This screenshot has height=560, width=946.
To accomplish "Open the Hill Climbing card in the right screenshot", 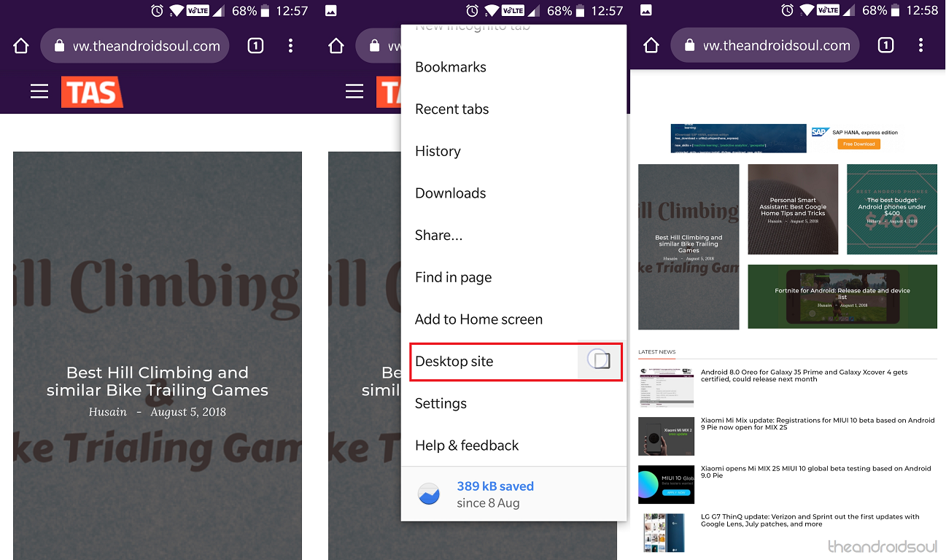I will pos(689,246).
